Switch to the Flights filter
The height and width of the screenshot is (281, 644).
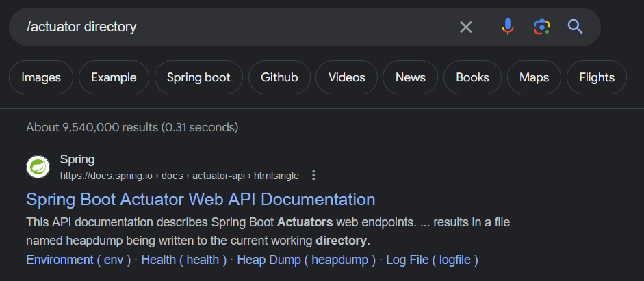click(x=597, y=77)
